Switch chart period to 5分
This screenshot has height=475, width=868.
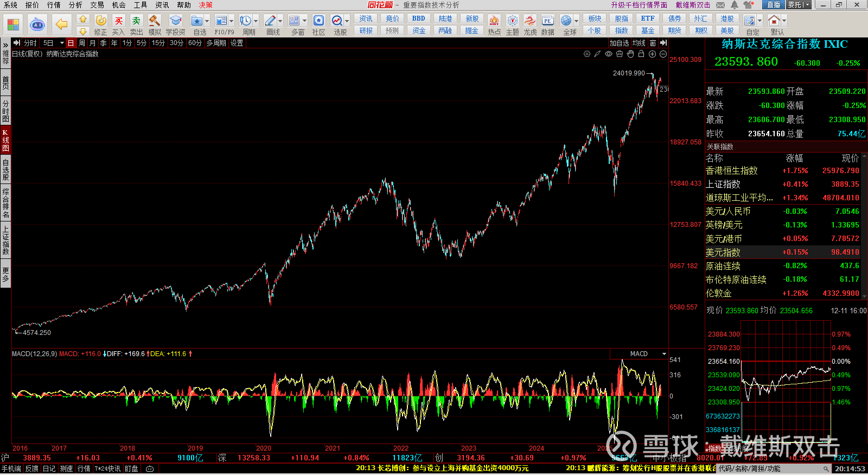(x=142, y=43)
